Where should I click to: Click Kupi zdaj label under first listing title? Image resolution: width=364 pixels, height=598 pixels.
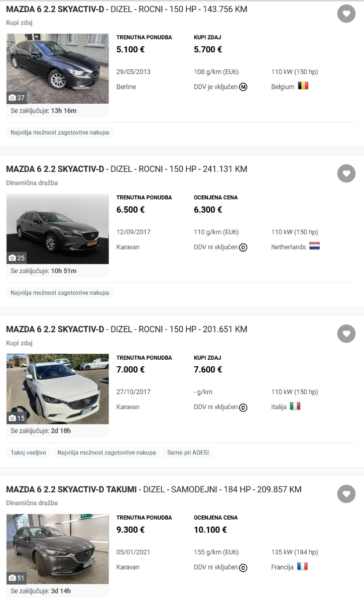[19, 22]
